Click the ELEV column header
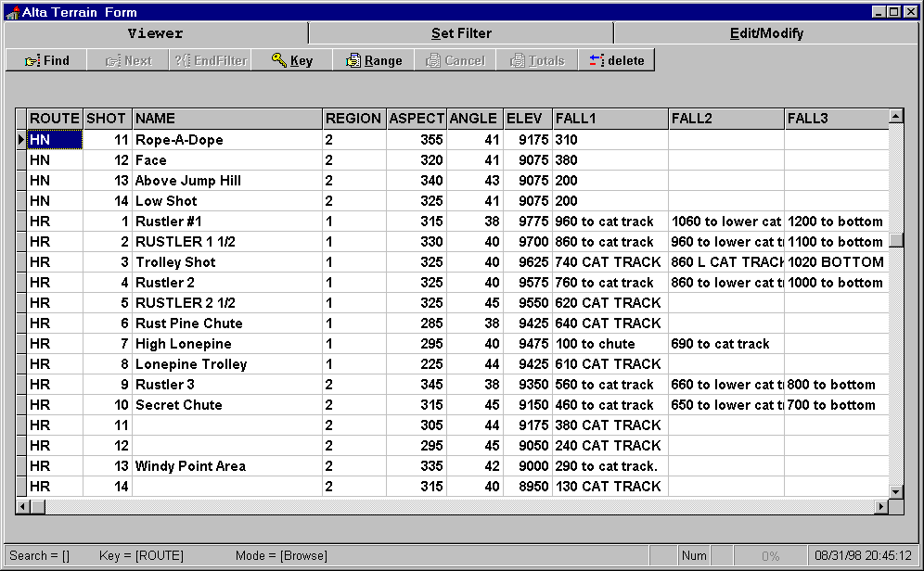 coord(528,119)
